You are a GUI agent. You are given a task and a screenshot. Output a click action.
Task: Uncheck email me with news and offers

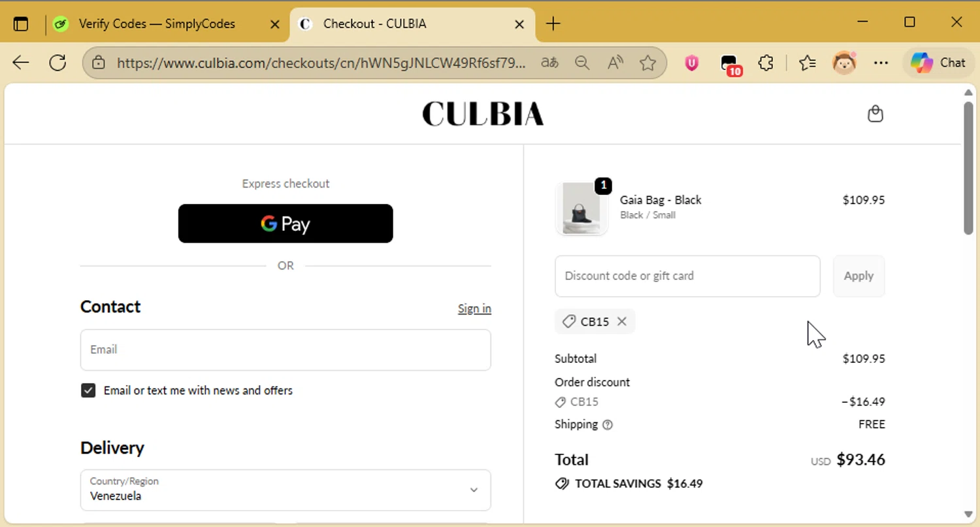(88, 390)
